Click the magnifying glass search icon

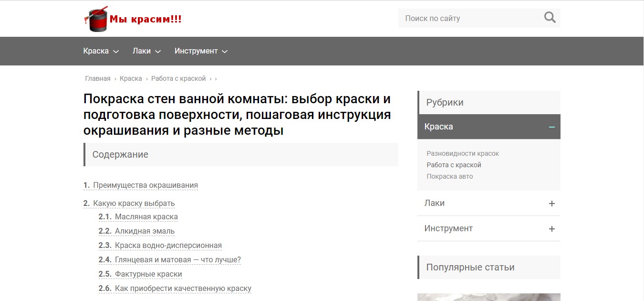(x=550, y=18)
